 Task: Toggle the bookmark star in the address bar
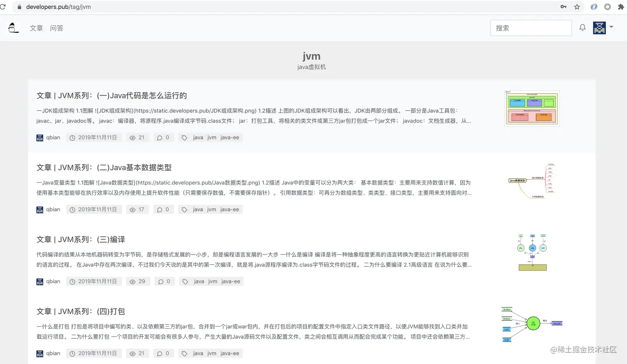point(577,7)
